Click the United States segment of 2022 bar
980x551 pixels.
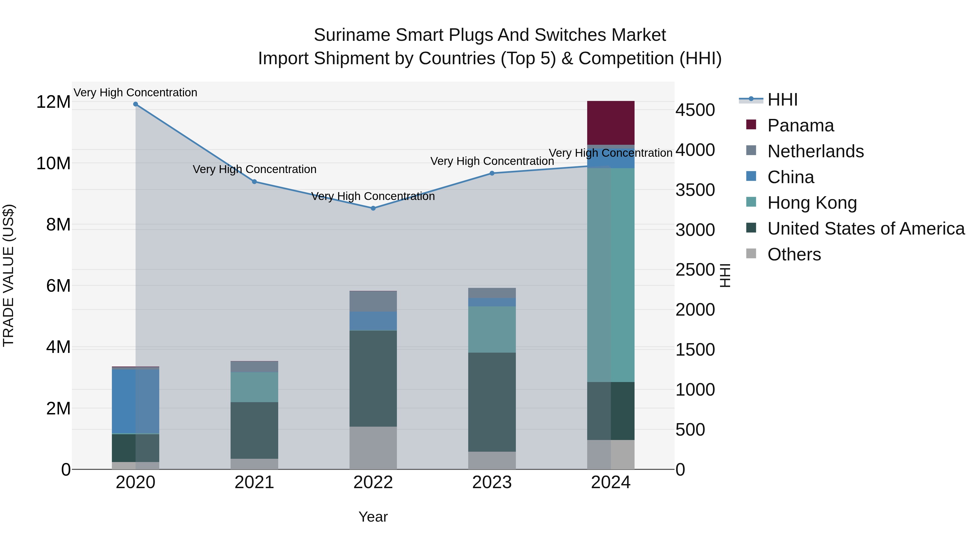point(373,379)
